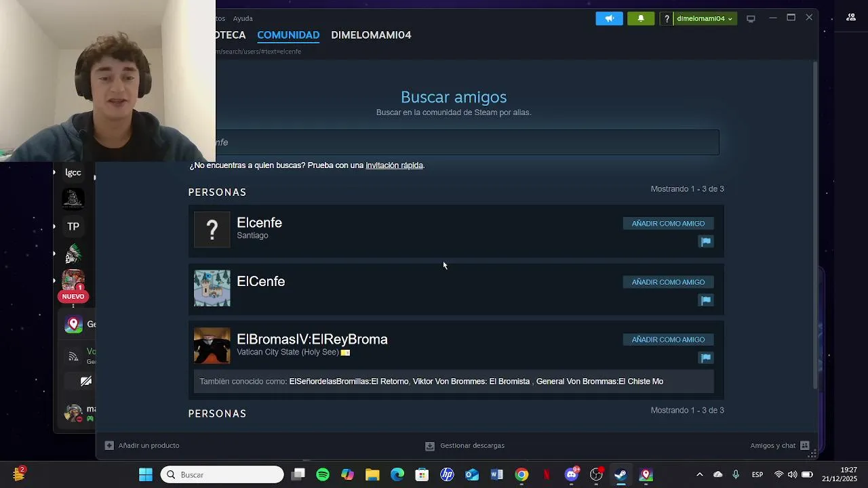Open the DIMELOMAMI04 profile tab
868x488 pixels.
click(371, 35)
